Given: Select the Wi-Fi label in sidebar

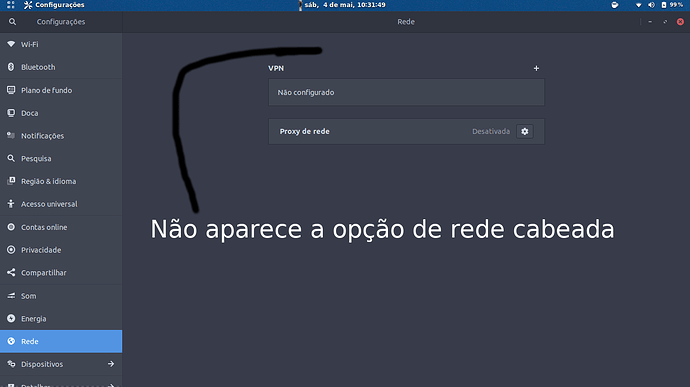Looking at the screenshot, I should (29, 44).
